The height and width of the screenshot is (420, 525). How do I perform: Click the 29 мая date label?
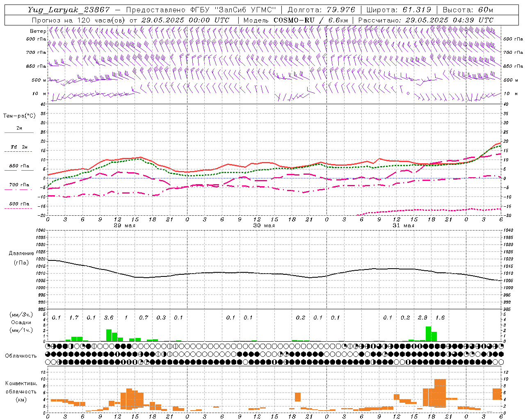(125, 226)
